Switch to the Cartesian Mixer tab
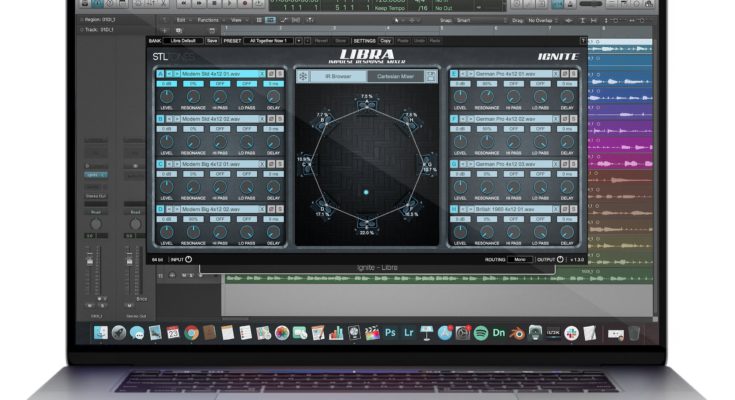735x400 pixels. click(396, 76)
